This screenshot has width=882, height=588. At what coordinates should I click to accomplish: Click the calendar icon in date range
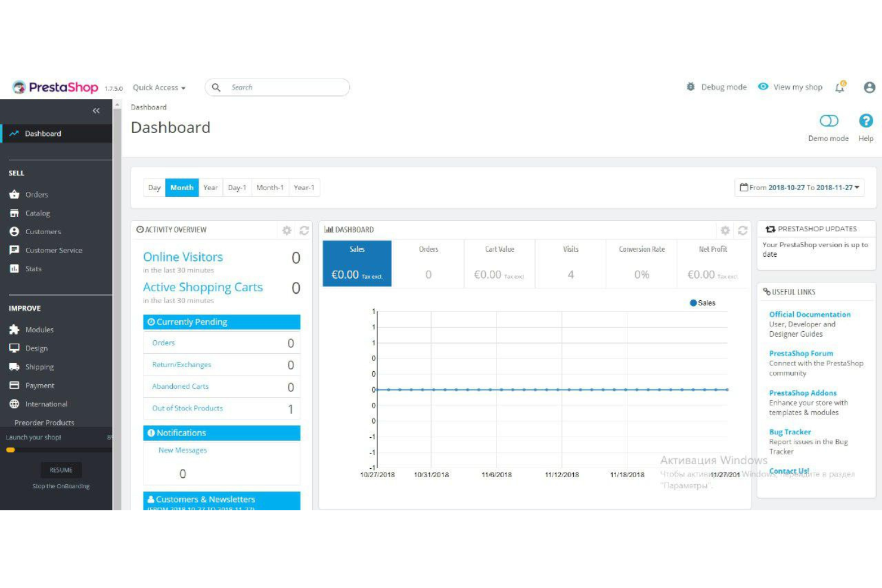[x=744, y=187]
